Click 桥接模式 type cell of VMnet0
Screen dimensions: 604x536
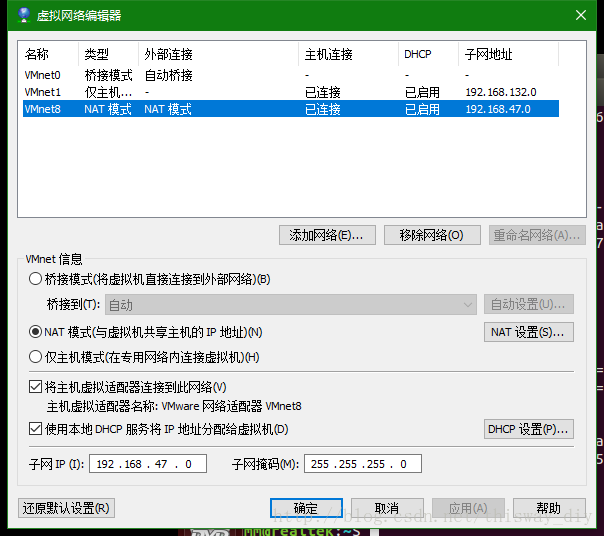click(108, 75)
